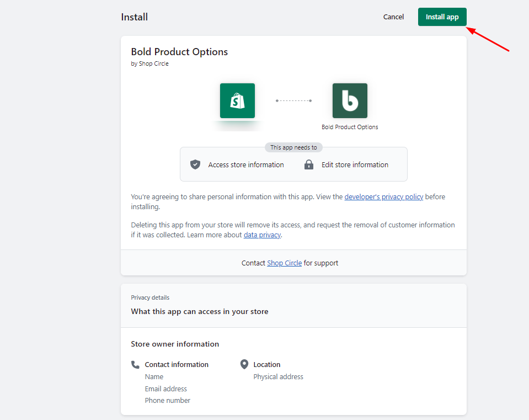Click the Bold Product Options heading
Screen dimensions: 529x420
pos(179,52)
